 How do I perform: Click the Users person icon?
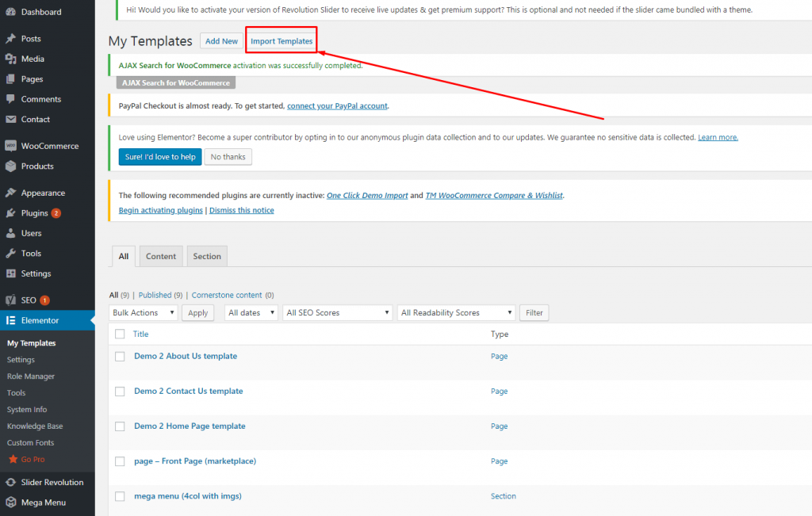point(10,233)
